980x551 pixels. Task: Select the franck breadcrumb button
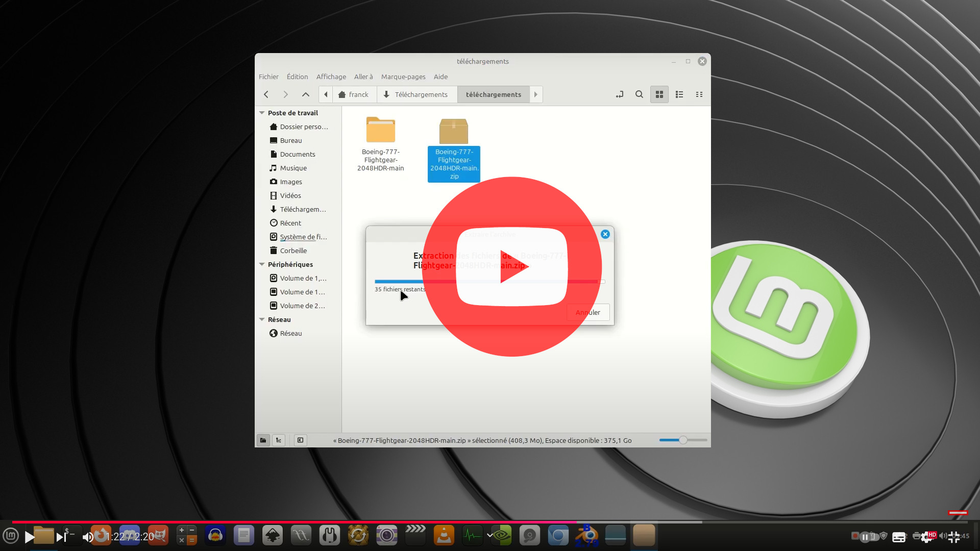click(x=353, y=94)
